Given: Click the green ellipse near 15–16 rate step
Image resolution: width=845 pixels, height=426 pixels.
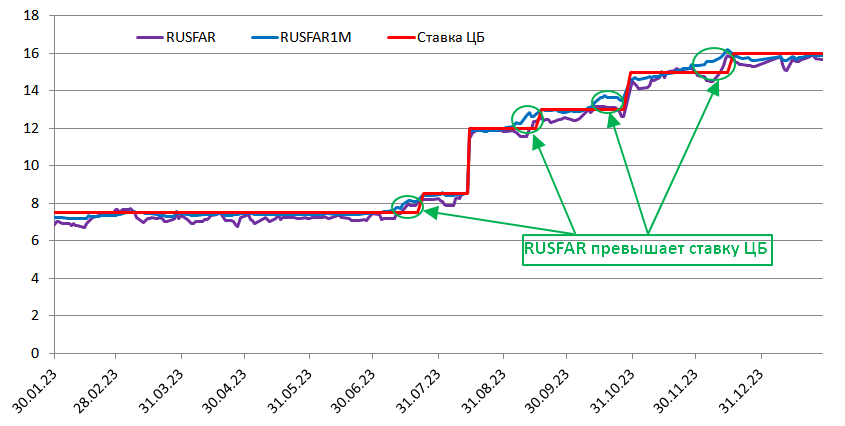Looking at the screenshot, I should 714,63.
